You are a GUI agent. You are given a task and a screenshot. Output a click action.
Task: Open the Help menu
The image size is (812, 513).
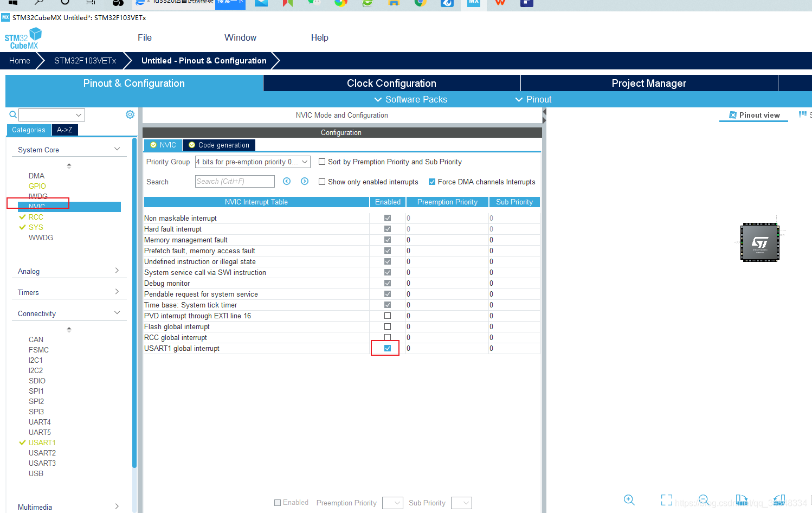coord(320,37)
